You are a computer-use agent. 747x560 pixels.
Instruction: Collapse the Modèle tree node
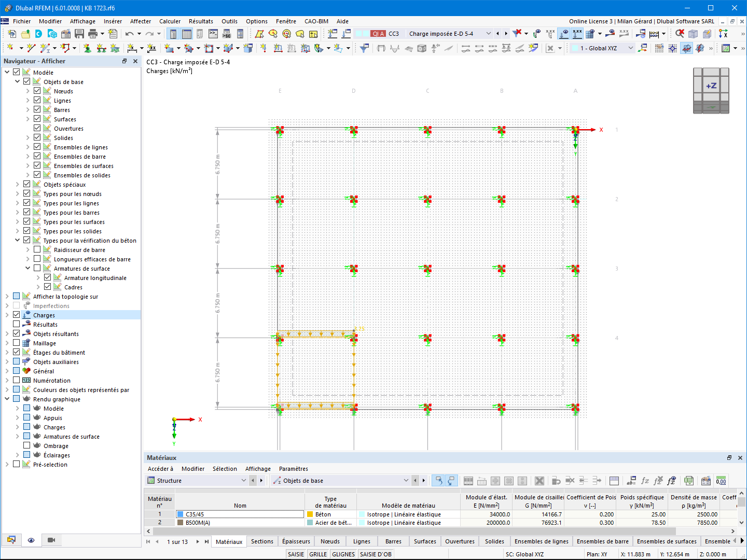click(x=7, y=72)
